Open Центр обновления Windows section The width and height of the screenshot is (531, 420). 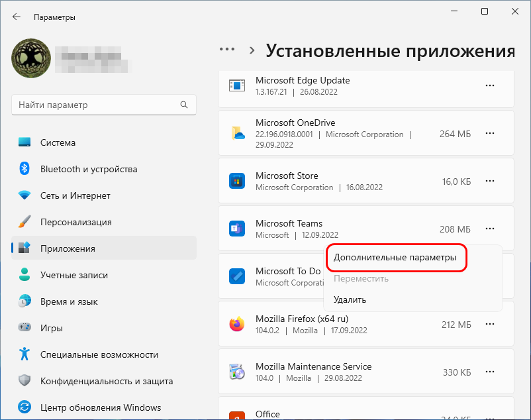click(104, 407)
